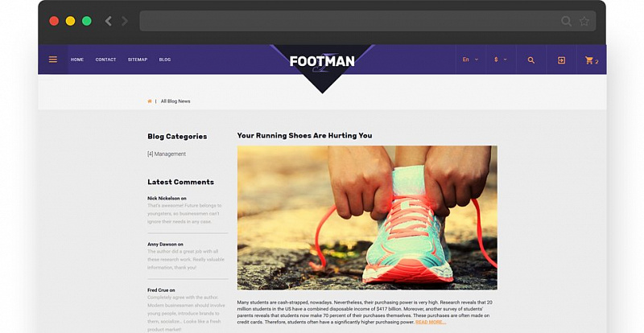Open the shopping cart icon
This screenshot has height=333, width=644.
pyautogui.click(x=589, y=60)
